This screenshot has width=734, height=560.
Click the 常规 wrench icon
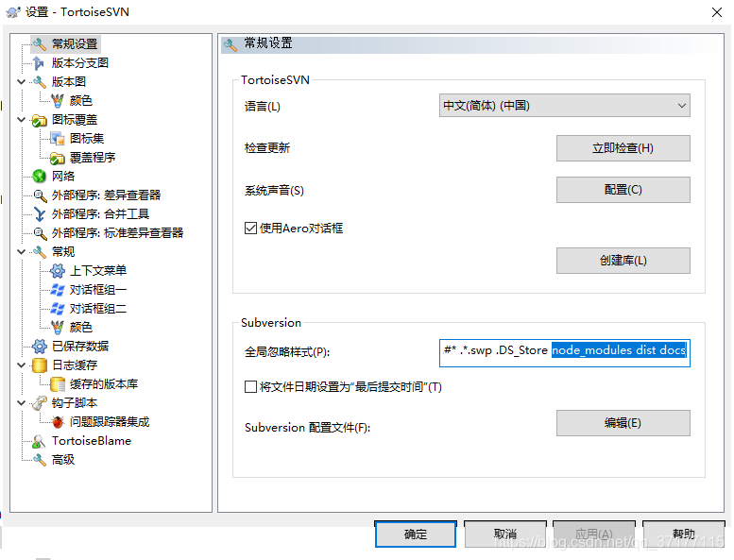pos(40,252)
